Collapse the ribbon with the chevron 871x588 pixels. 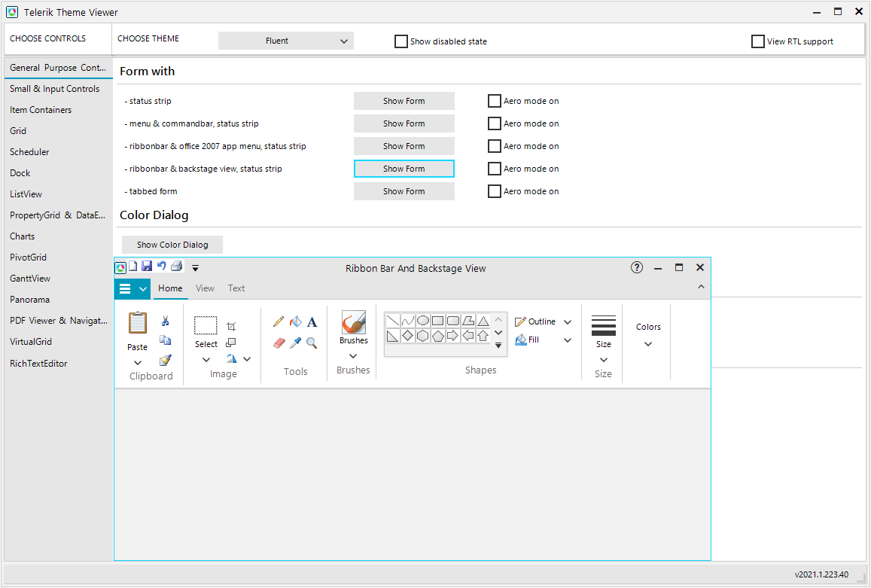coord(701,287)
